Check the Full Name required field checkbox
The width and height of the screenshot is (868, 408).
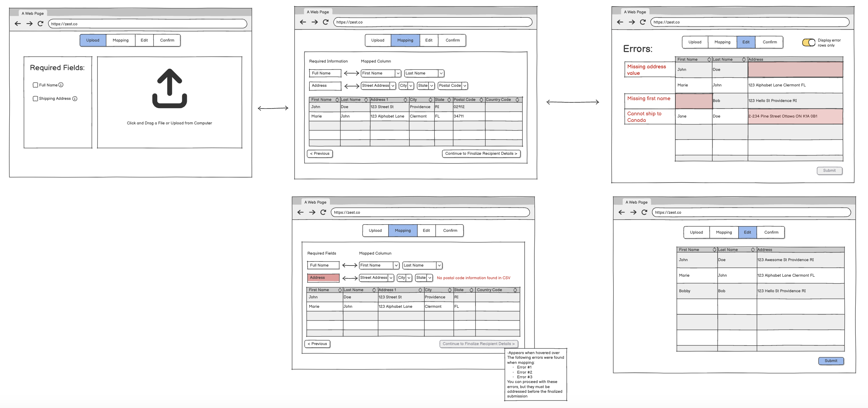point(35,85)
